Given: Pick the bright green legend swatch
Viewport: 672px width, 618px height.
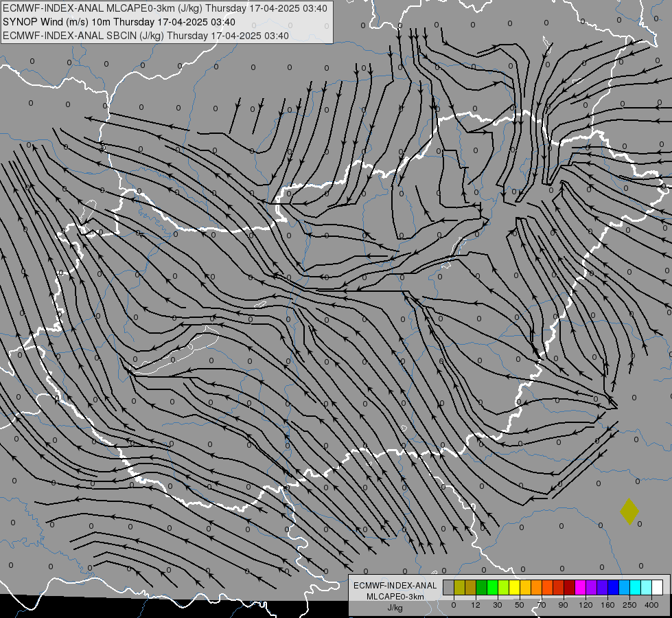Looking at the screenshot, I should tap(492, 587).
